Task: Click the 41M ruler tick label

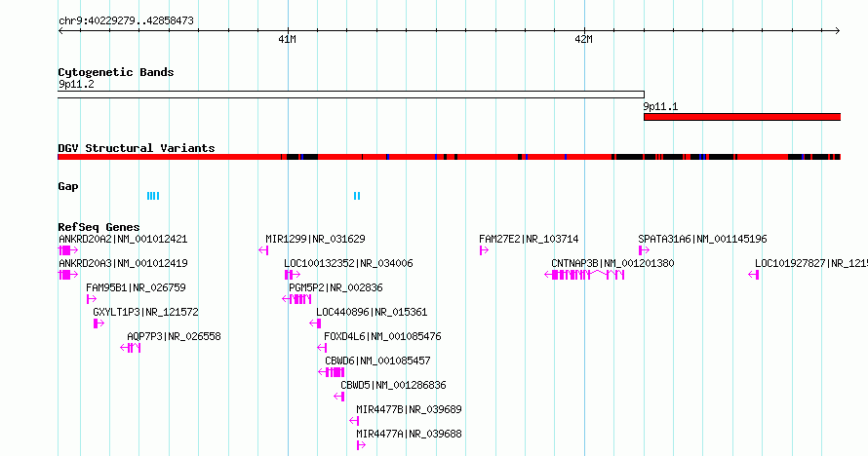Action: click(x=288, y=39)
